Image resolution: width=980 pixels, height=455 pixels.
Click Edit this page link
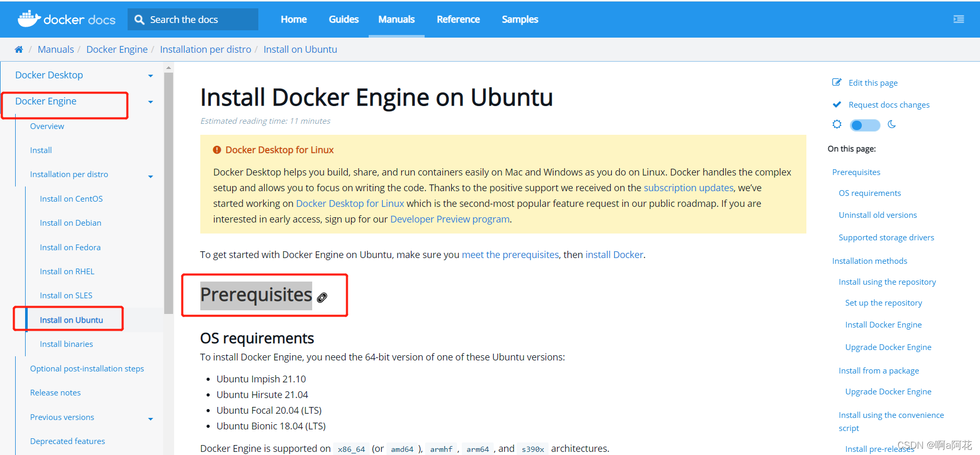point(873,83)
